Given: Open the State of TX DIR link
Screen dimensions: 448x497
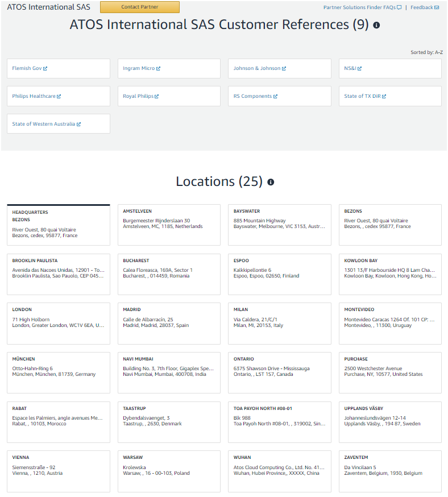Looking at the screenshot, I should point(363,96).
